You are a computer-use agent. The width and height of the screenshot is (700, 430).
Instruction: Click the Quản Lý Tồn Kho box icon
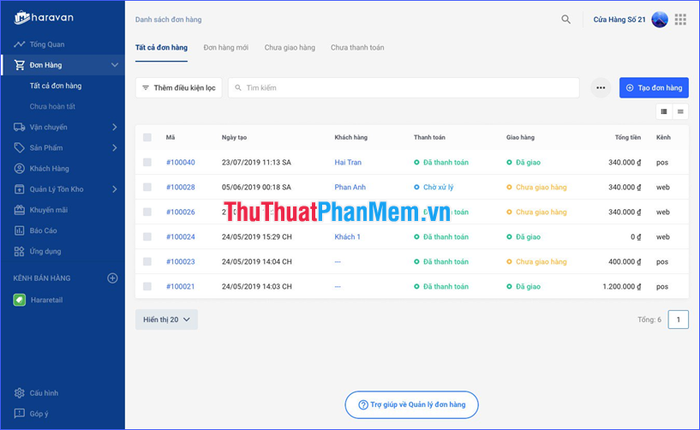click(x=19, y=189)
